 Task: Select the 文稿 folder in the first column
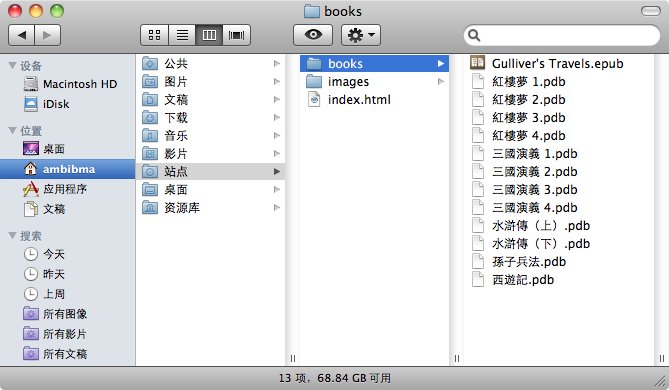pos(211,99)
